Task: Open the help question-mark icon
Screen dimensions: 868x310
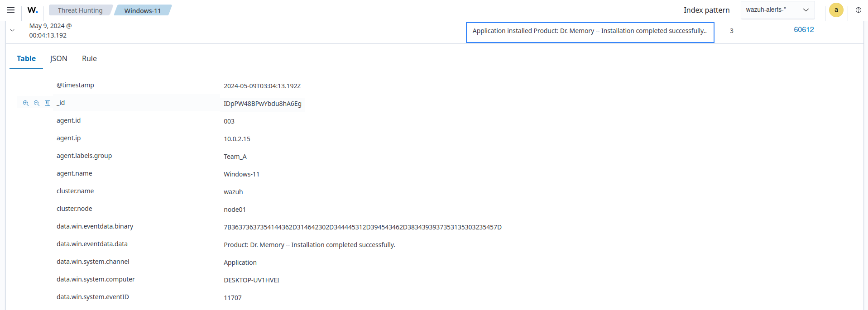Action: 858,10
